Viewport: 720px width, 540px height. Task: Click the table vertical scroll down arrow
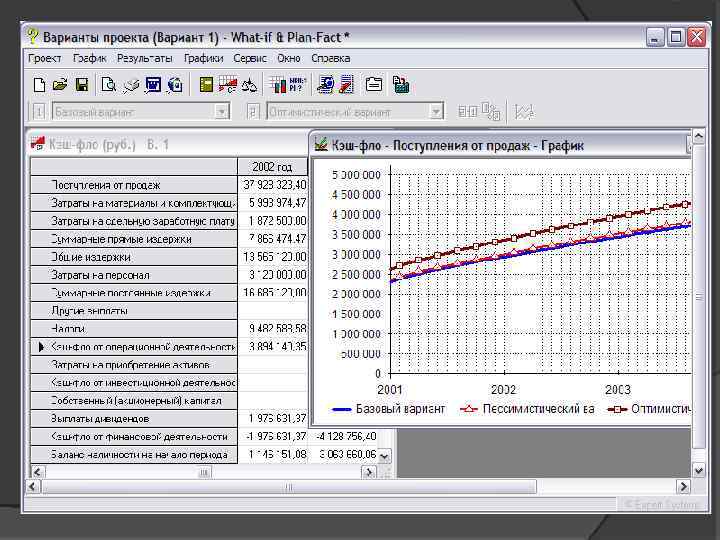pyautogui.click(x=384, y=456)
